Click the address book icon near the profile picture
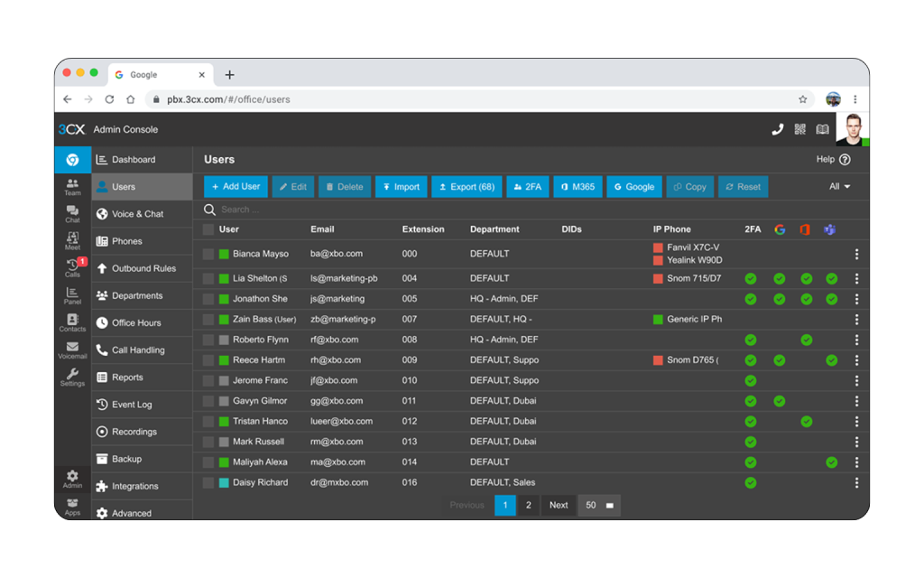Viewport: 924px width, 578px height. (822, 129)
